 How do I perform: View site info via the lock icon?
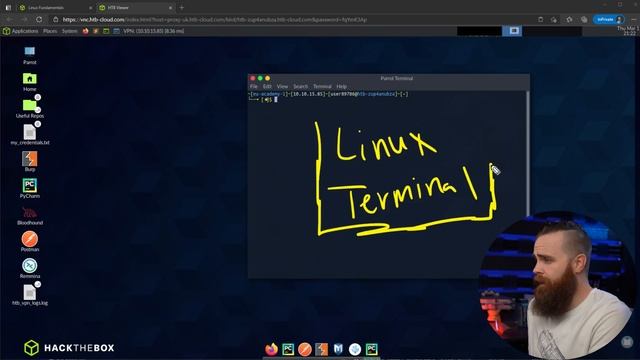click(56, 19)
